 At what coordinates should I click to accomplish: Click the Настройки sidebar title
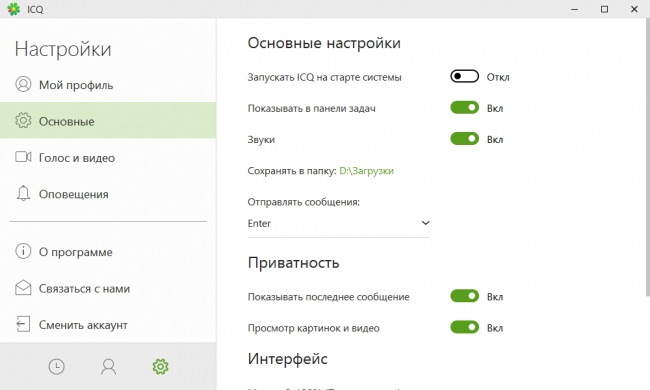(63, 49)
